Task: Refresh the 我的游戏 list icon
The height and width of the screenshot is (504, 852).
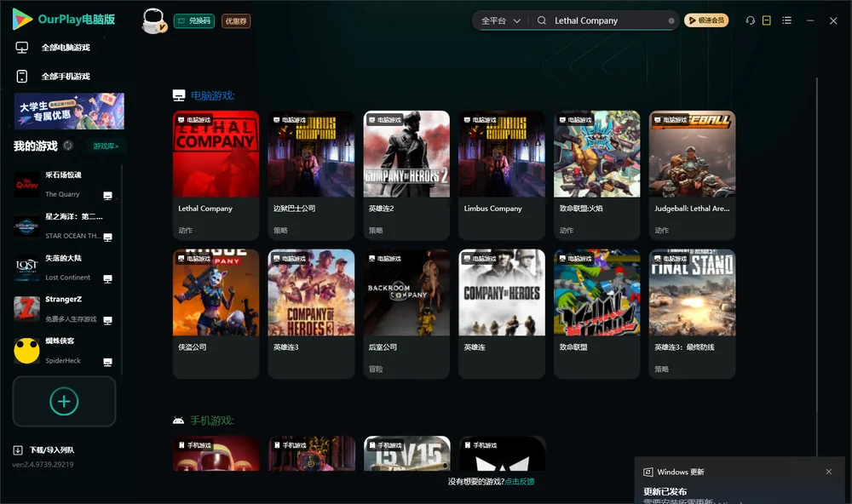Action: coord(68,146)
